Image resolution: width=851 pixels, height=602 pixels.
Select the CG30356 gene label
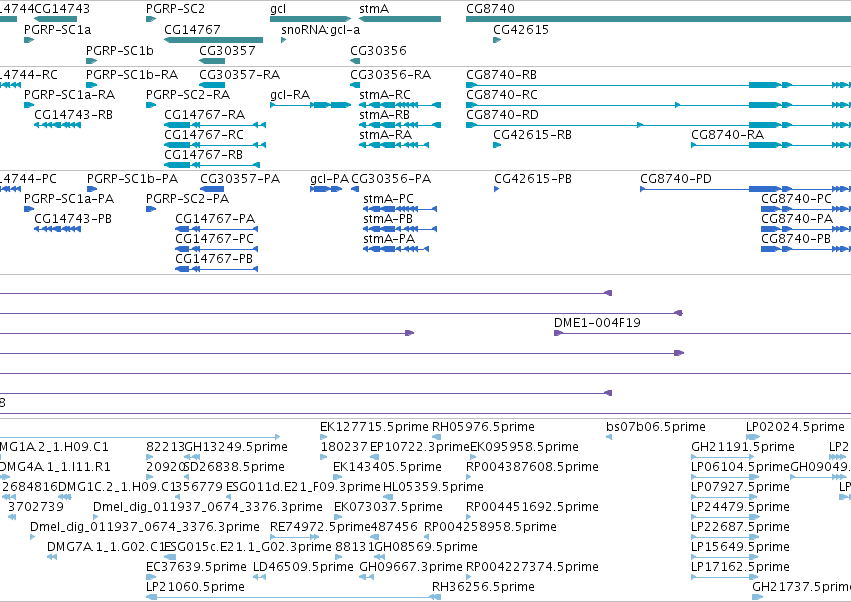coord(378,50)
